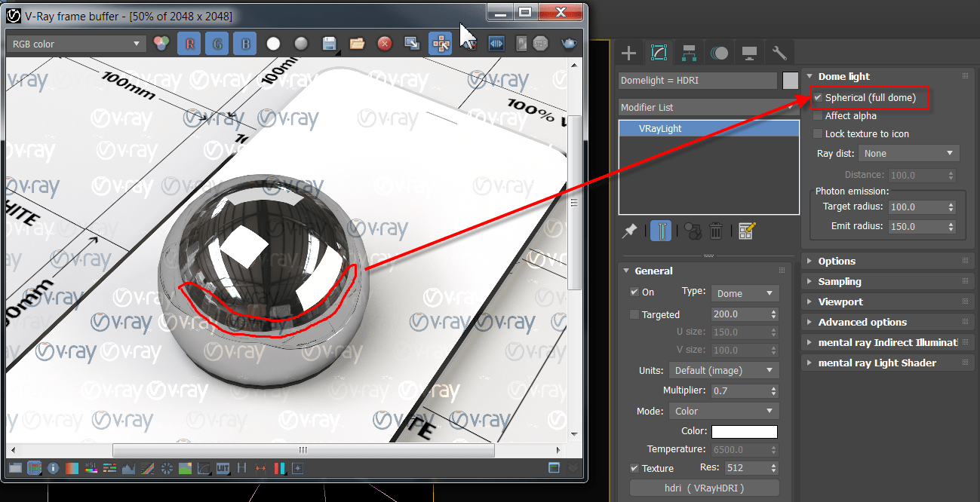Open the Utilities wrench tab
The height and width of the screenshot is (502, 980).
(x=779, y=53)
